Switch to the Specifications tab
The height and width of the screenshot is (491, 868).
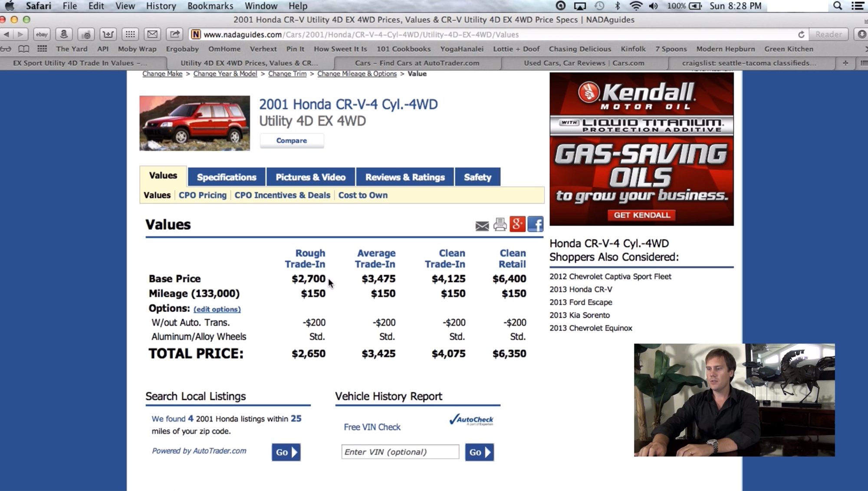pos(227,177)
